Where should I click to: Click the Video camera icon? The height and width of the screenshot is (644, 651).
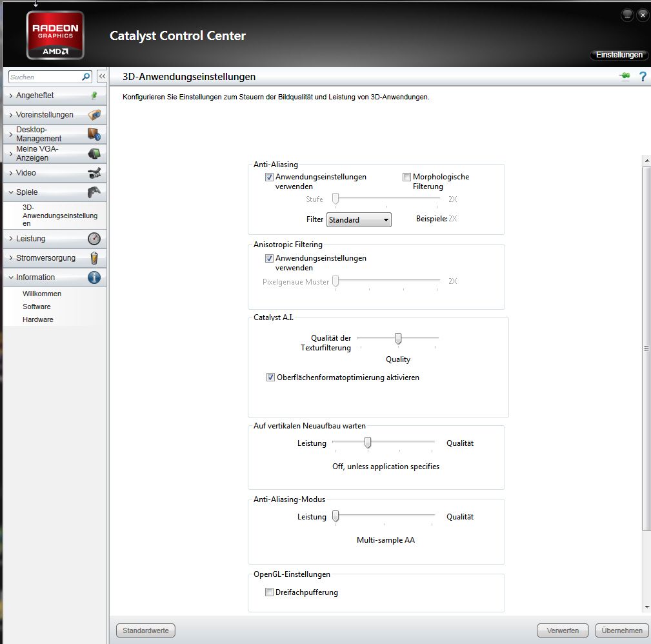[94, 173]
